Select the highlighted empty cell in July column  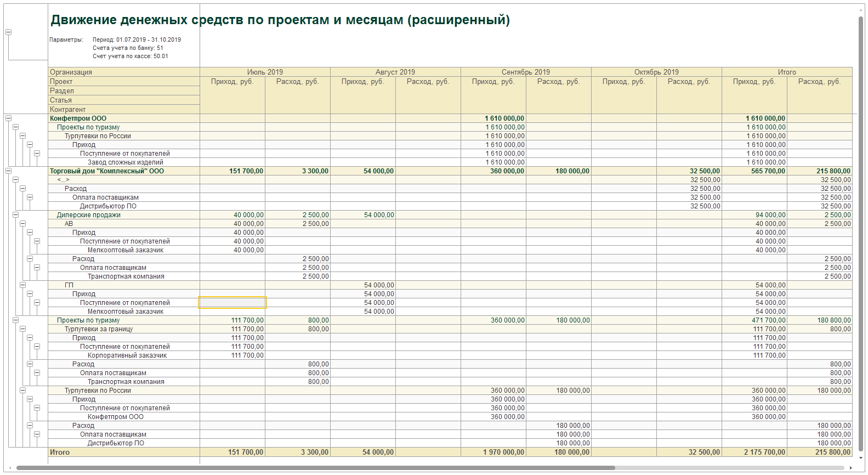click(232, 302)
